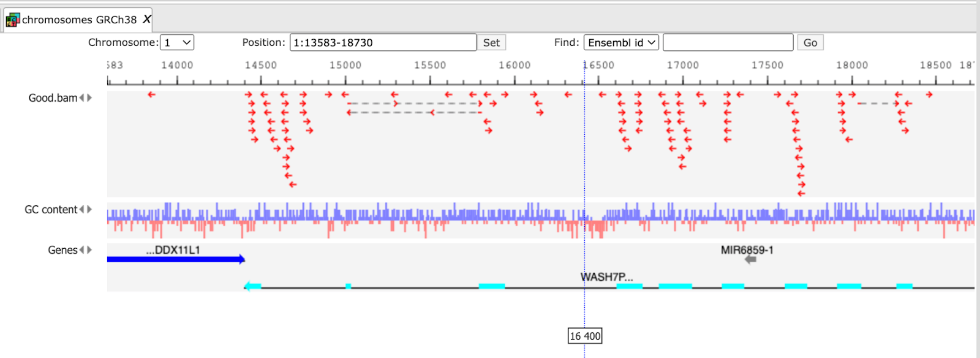
Task: Open the Chromosome number dropdown
Action: (177, 42)
